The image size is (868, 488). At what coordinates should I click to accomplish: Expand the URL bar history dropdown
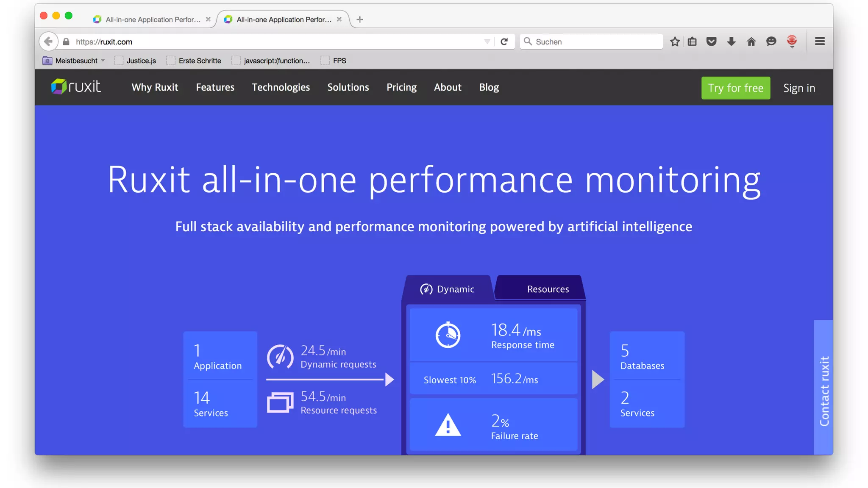(x=487, y=42)
